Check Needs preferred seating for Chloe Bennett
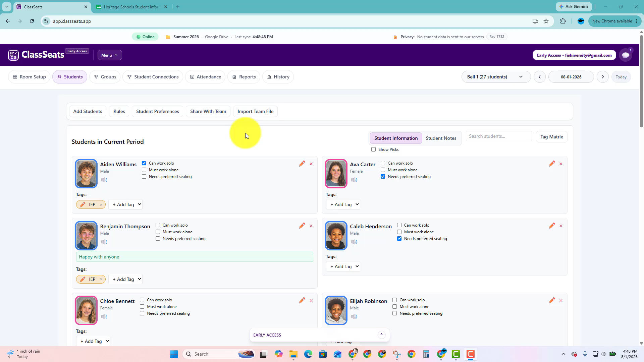 pyautogui.click(x=142, y=313)
